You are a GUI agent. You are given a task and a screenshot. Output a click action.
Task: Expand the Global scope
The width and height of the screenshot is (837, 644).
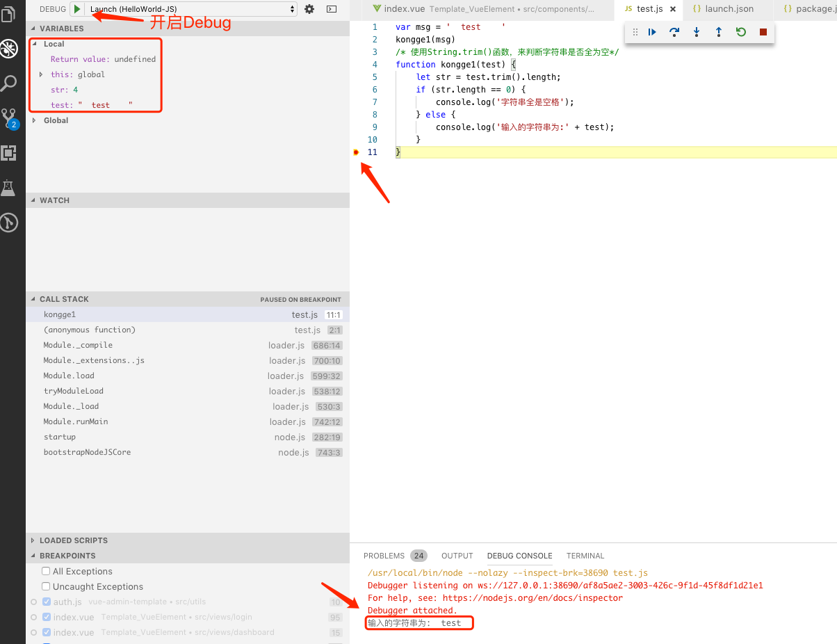35,120
